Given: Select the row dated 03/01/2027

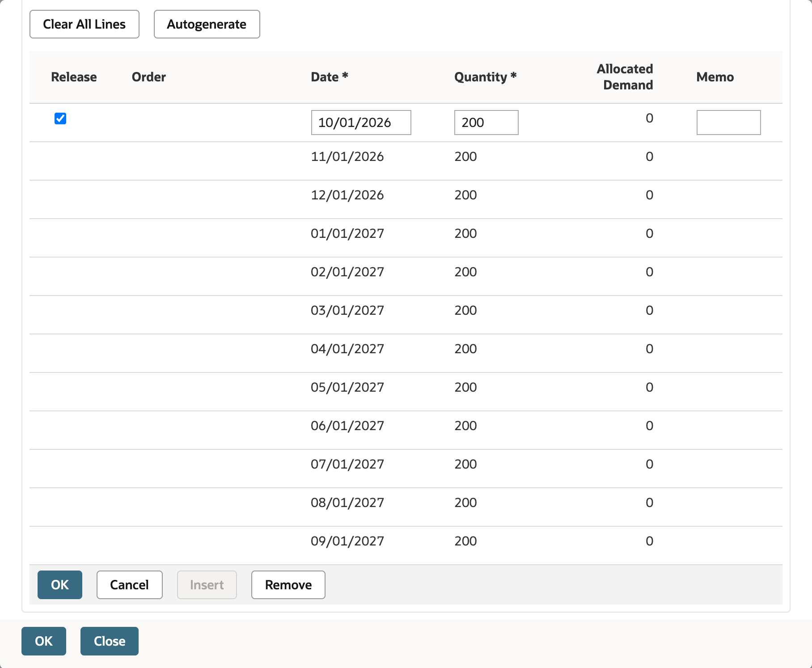Looking at the screenshot, I should tap(406, 315).
